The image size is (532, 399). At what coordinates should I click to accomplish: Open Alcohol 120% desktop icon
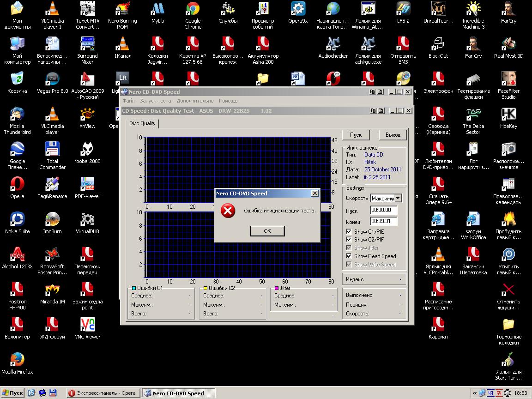click(17, 258)
